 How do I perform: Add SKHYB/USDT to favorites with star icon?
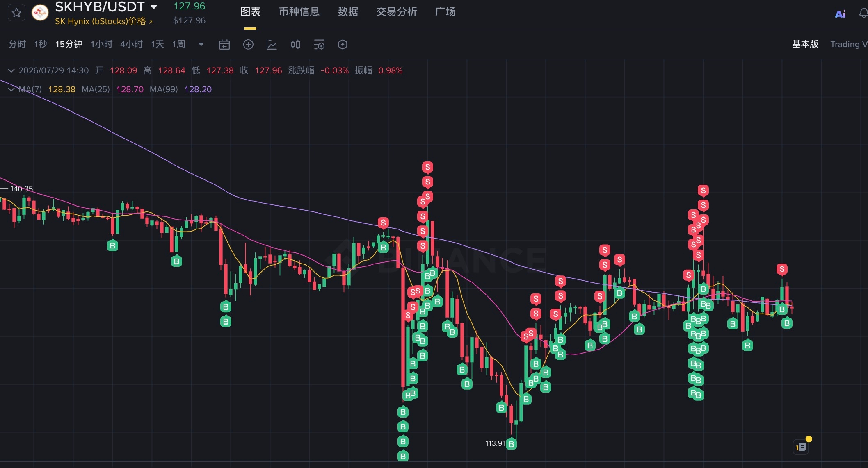[x=16, y=13]
